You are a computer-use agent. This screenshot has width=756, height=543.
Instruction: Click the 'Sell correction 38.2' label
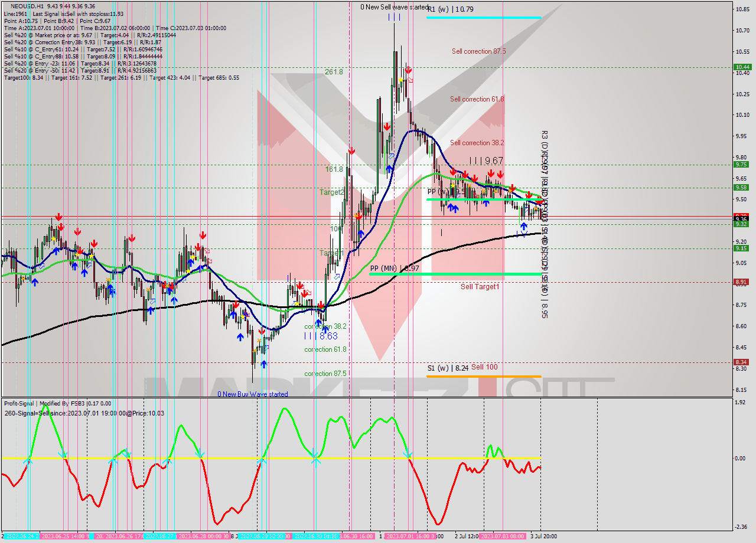(x=477, y=143)
